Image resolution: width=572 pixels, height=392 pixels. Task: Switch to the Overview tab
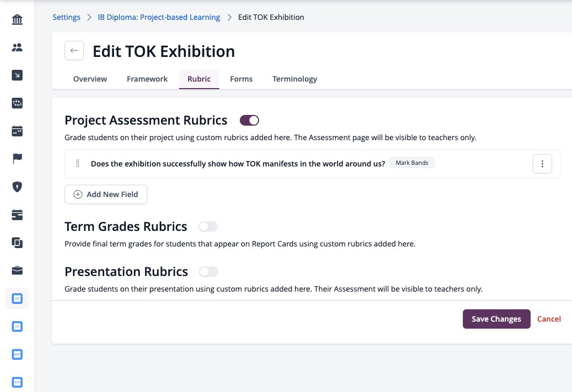click(90, 79)
